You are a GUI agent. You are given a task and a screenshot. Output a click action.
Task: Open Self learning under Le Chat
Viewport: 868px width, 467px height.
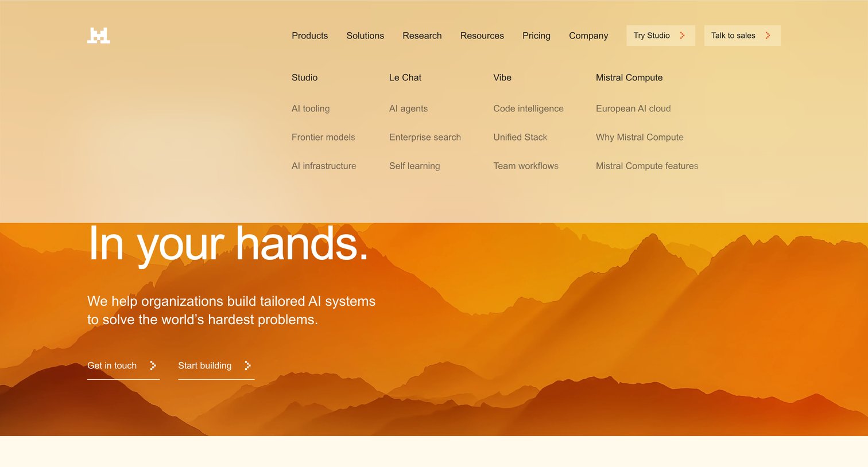point(414,166)
